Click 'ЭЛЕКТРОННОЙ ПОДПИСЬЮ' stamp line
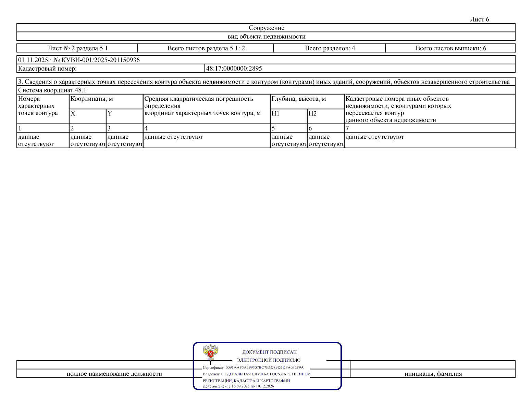The height and width of the screenshot is (411, 532). click(269, 360)
